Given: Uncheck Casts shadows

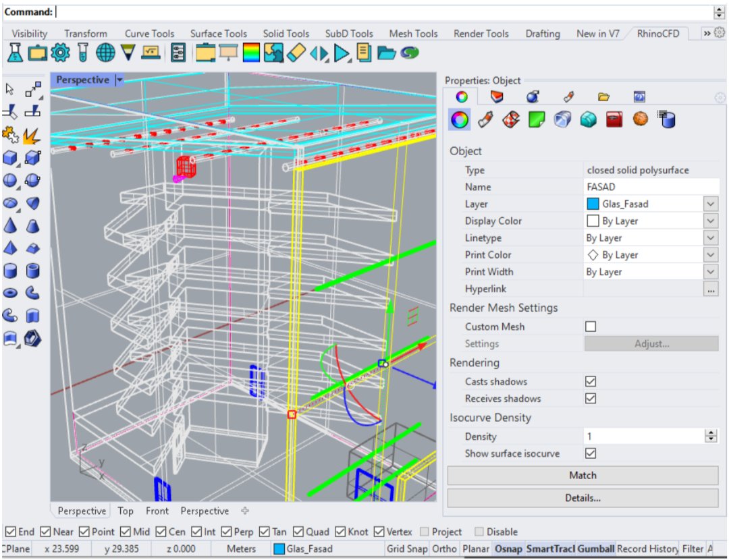Looking at the screenshot, I should tap(591, 381).
